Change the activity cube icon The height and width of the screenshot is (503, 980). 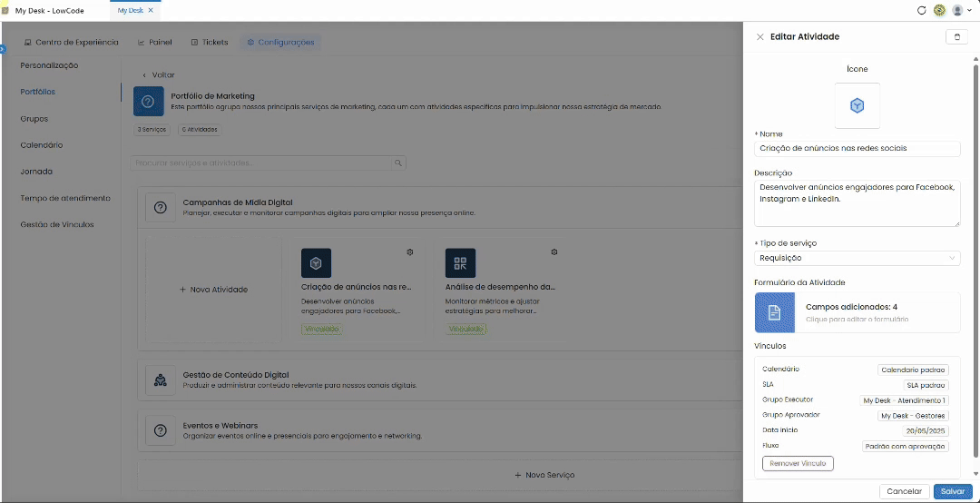(x=857, y=105)
